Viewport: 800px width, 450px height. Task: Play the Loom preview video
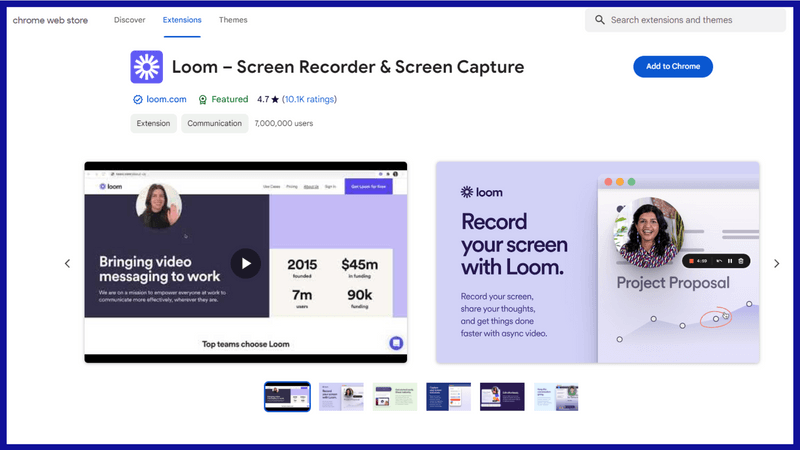[245, 263]
